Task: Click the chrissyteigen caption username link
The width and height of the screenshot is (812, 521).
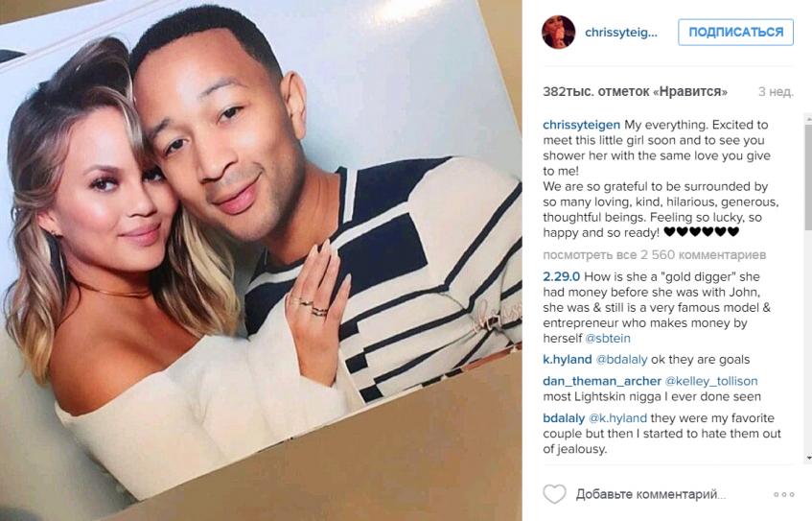Action: click(x=581, y=125)
